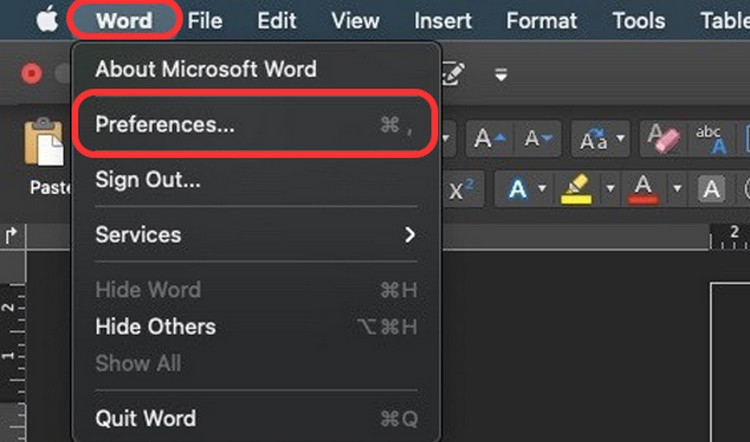Apply red font color

(x=643, y=189)
